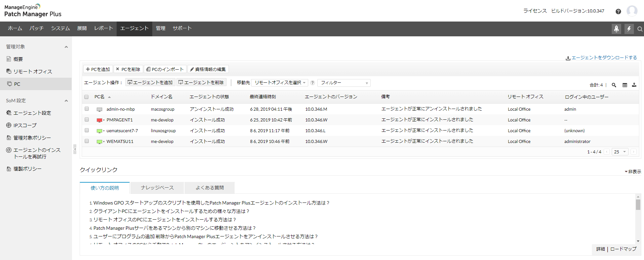Click the IPスコープ globe icon
Screen dimensions: 644x260
[9, 125]
